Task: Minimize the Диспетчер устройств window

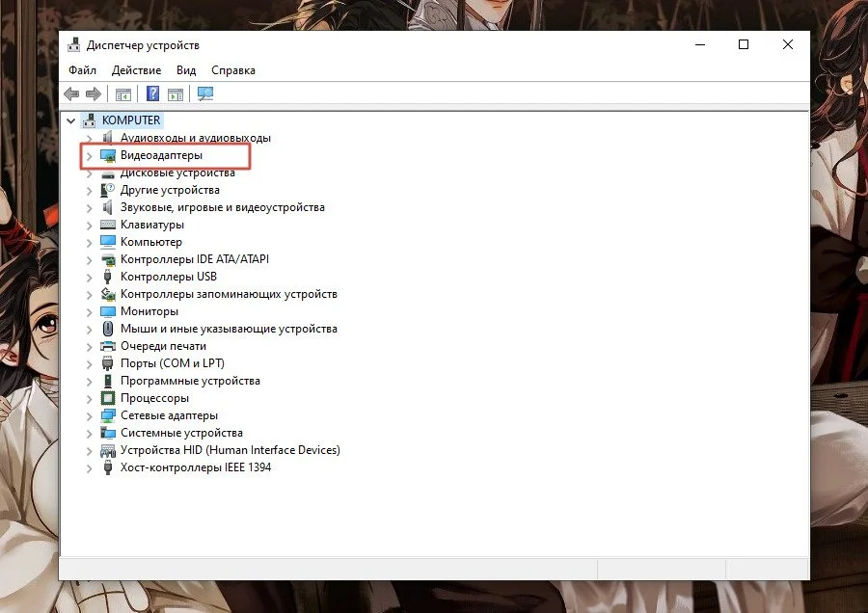Action: coord(700,44)
